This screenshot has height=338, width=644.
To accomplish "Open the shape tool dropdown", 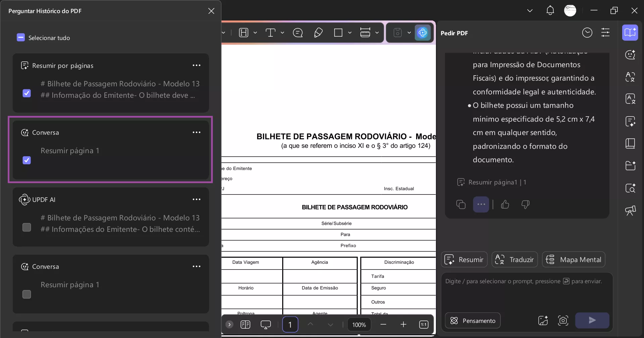I will click(x=350, y=33).
